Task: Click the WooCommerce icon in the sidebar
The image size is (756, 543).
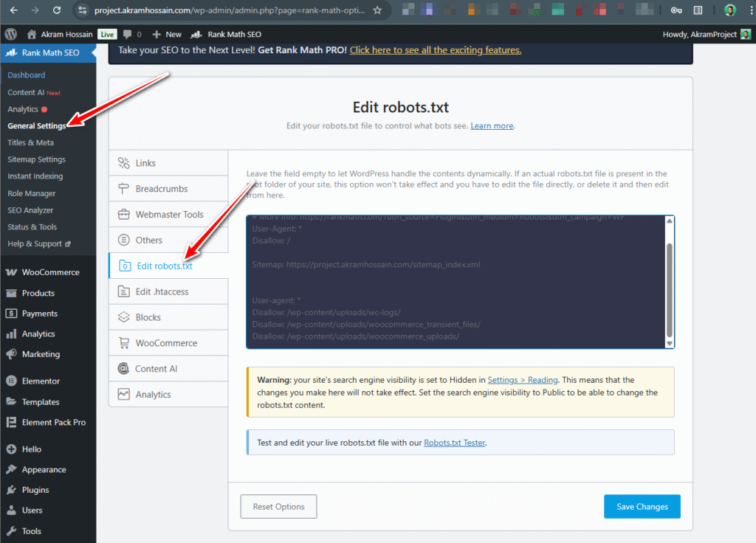Action: click(x=11, y=272)
